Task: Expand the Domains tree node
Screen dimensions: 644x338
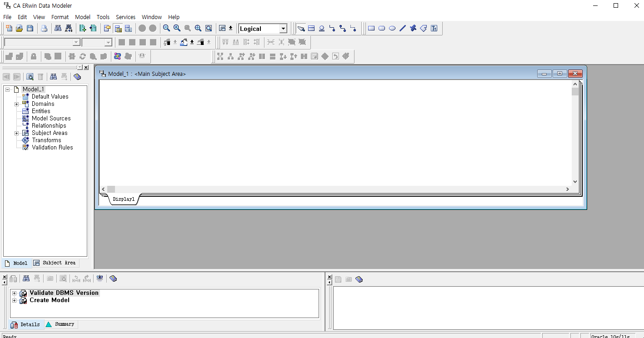Action: [17, 104]
